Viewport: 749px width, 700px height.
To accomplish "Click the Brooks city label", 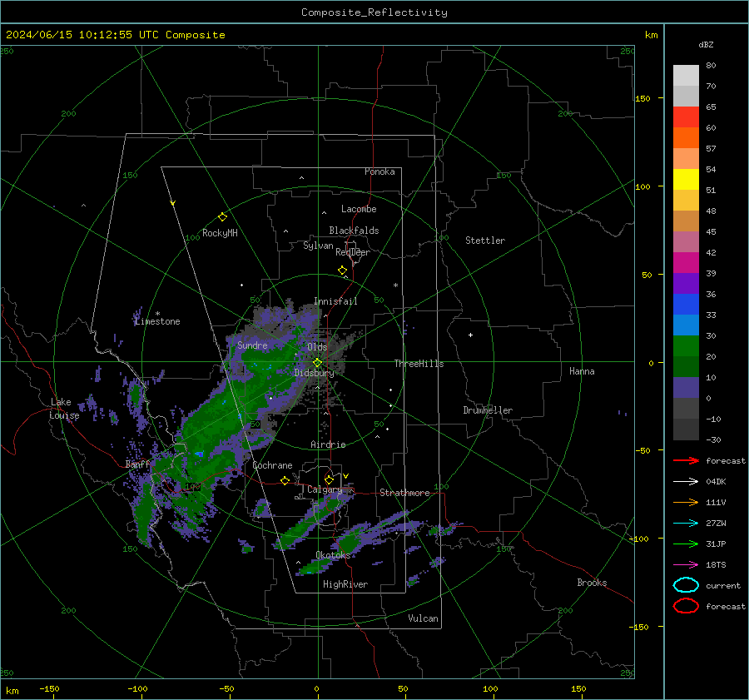I will [x=592, y=583].
